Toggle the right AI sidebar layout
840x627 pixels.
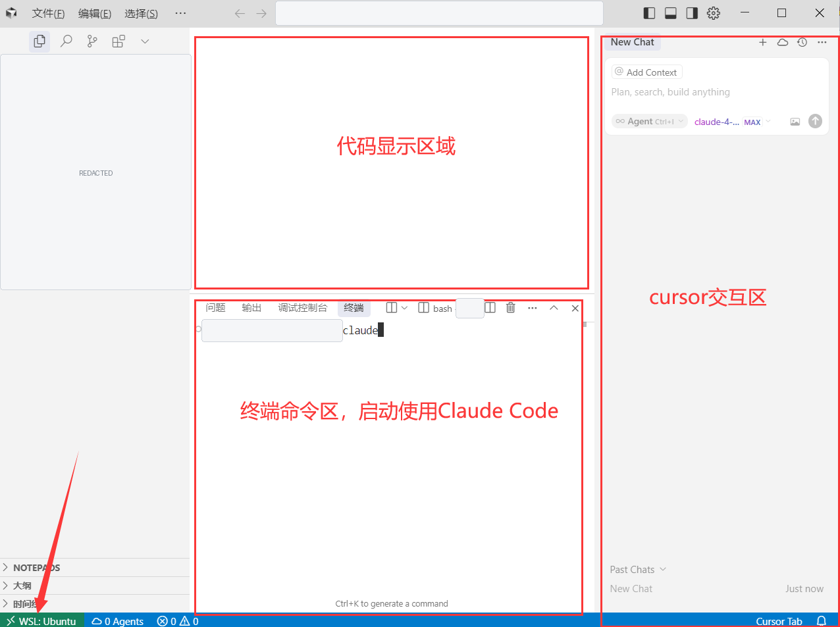pos(692,13)
